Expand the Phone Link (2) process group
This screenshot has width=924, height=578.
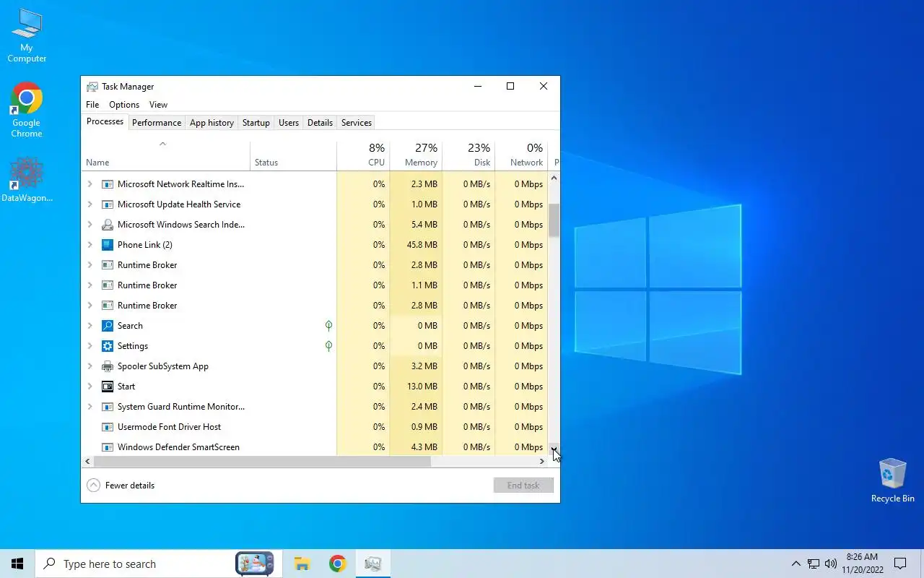(x=90, y=245)
